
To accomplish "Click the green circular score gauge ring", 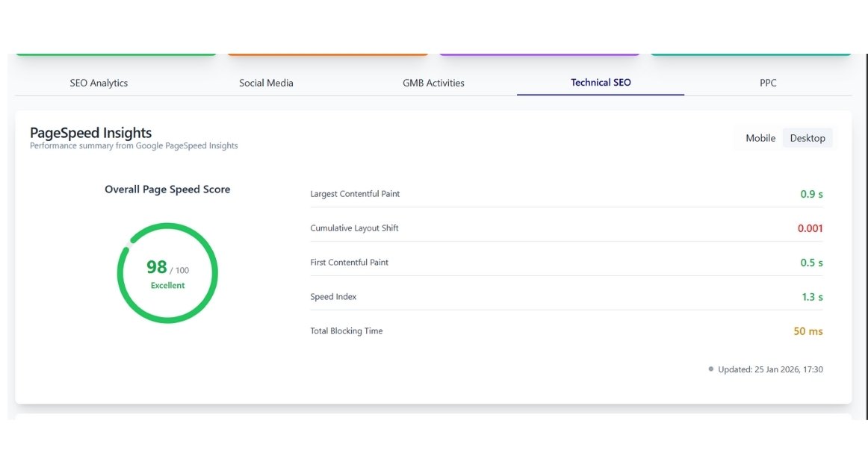I will (x=167, y=225).
